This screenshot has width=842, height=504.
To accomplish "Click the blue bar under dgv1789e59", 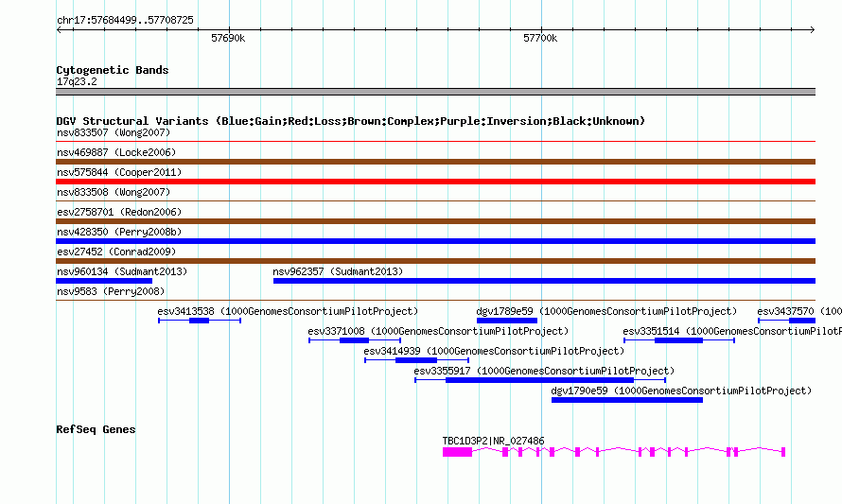I will [507, 321].
